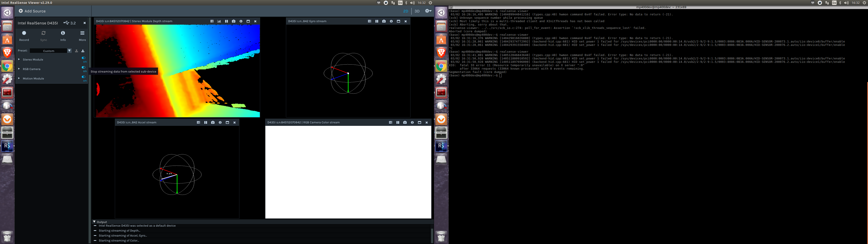Switch to the 3D view tab
The image size is (868, 244).
click(x=417, y=11)
